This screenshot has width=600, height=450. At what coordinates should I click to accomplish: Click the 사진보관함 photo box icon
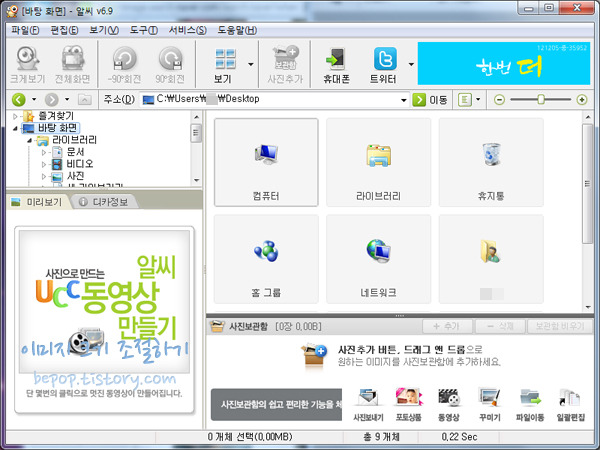pyautogui.click(x=217, y=326)
